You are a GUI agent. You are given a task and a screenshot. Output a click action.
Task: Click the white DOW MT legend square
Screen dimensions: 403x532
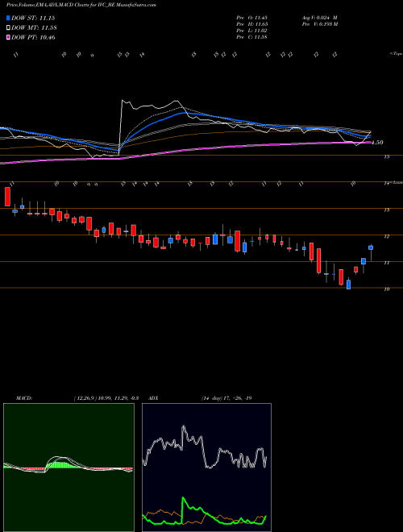[9, 27]
